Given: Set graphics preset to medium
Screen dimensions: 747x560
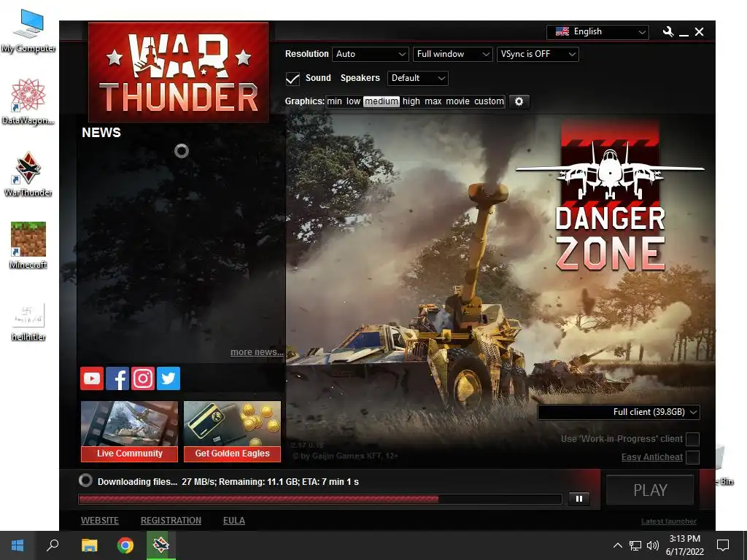Looking at the screenshot, I should point(381,101).
